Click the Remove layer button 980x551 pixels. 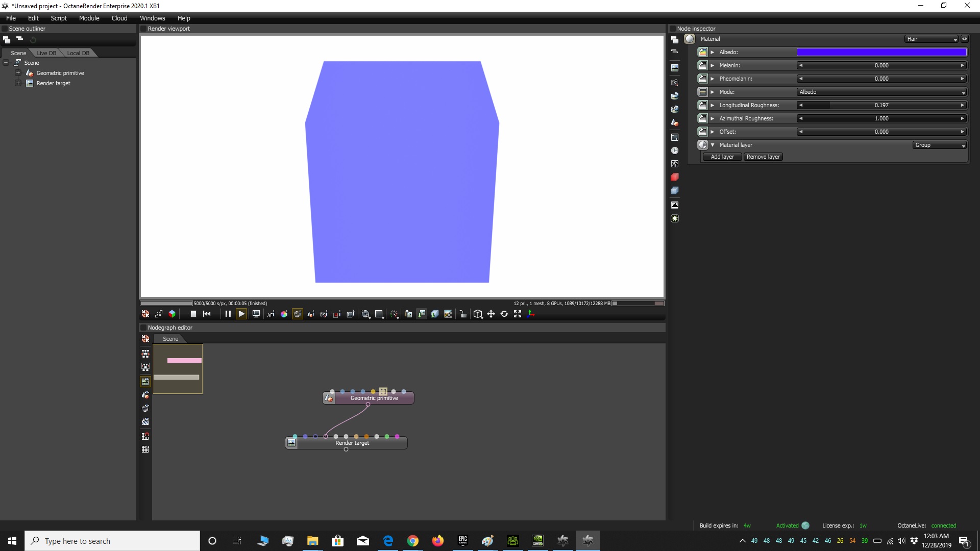click(x=763, y=157)
